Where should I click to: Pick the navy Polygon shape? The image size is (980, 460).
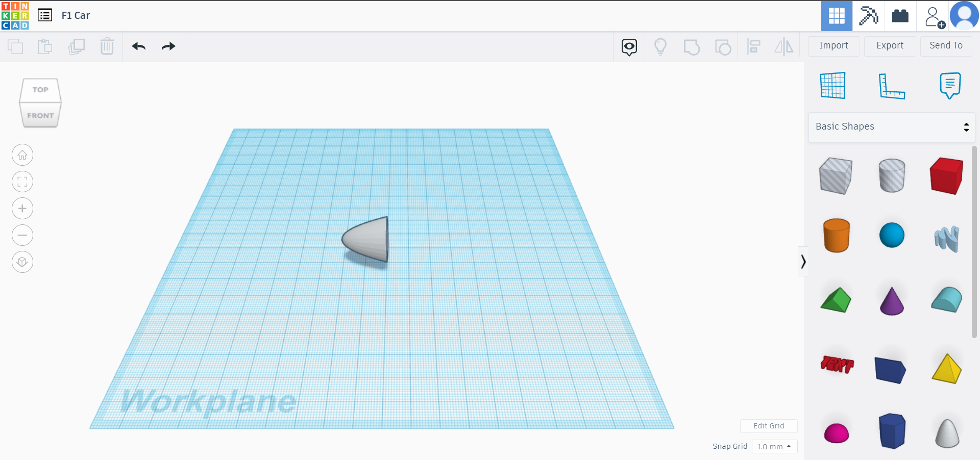[892, 431]
